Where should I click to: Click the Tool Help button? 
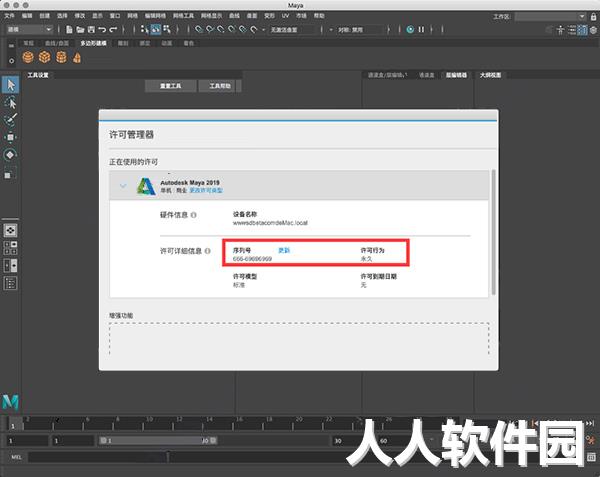[x=219, y=86]
